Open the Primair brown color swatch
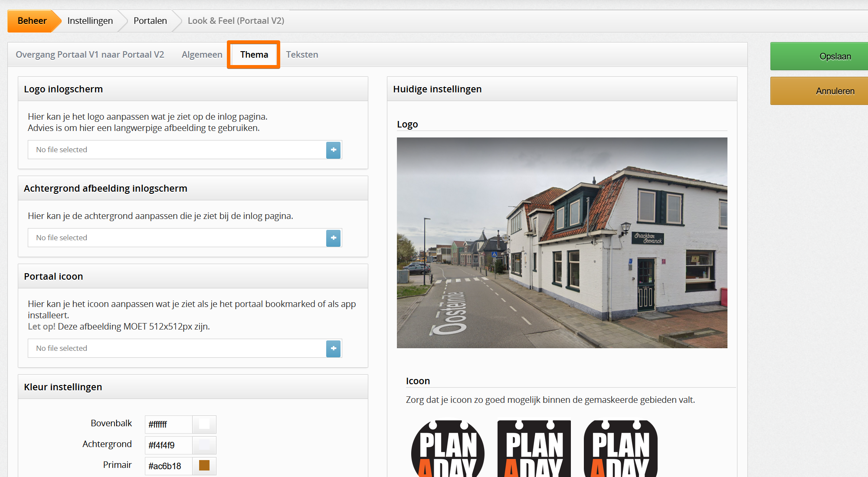Image resolution: width=868 pixels, height=477 pixels. click(x=204, y=466)
